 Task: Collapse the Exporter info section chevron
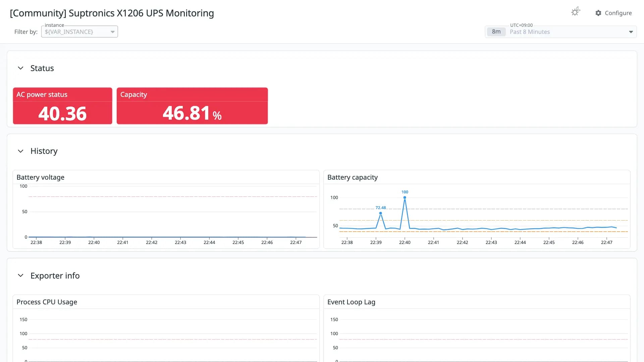[x=20, y=276]
